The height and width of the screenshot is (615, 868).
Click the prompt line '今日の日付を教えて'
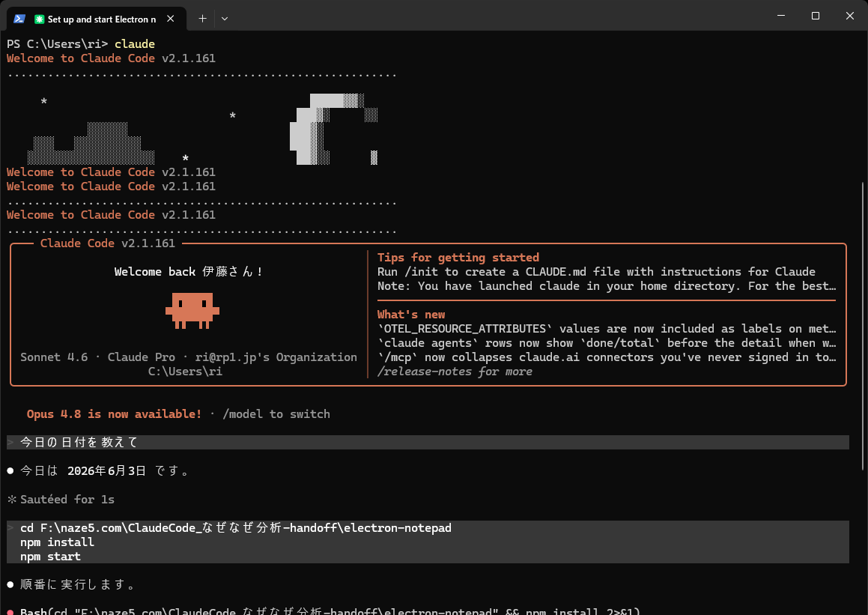428,442
